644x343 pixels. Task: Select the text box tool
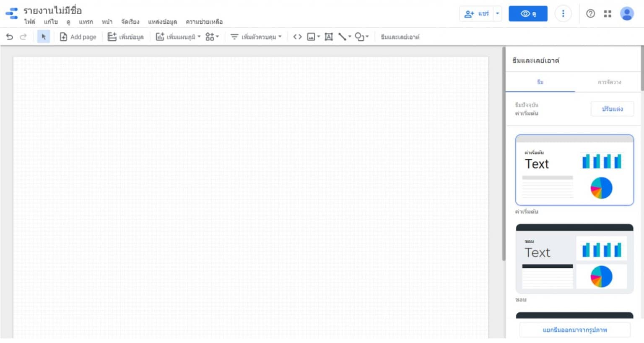pos(328,37)
